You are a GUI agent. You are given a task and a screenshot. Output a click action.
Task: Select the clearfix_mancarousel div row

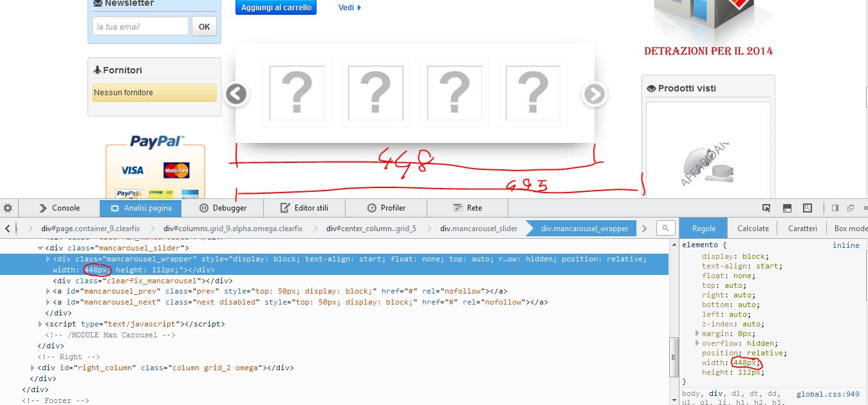point(142,281)
